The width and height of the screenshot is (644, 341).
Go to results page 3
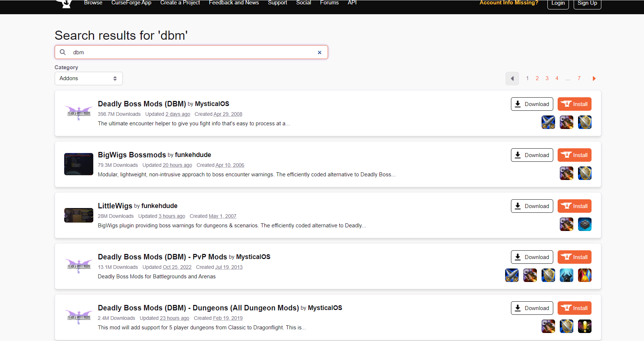pos(547,78)
